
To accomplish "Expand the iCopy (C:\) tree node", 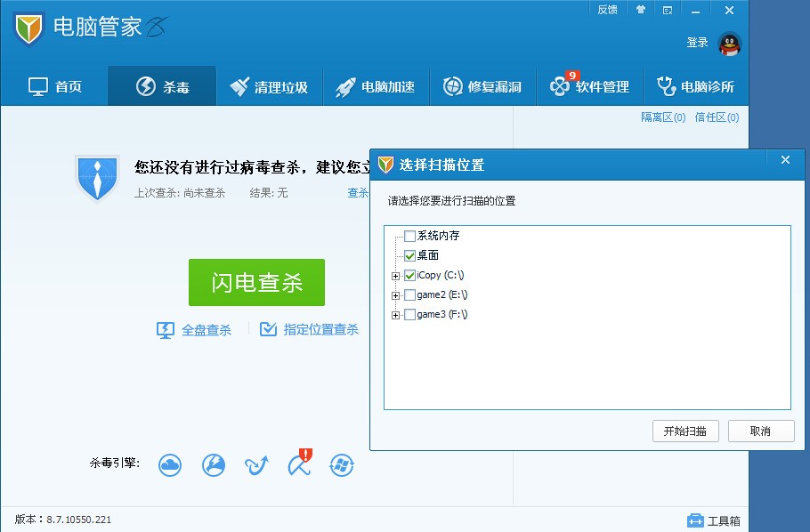I will tap(396, 277).
